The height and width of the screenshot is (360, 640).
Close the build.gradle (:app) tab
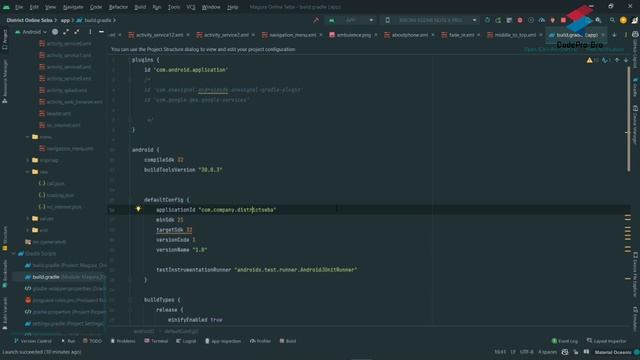point(603,35)
